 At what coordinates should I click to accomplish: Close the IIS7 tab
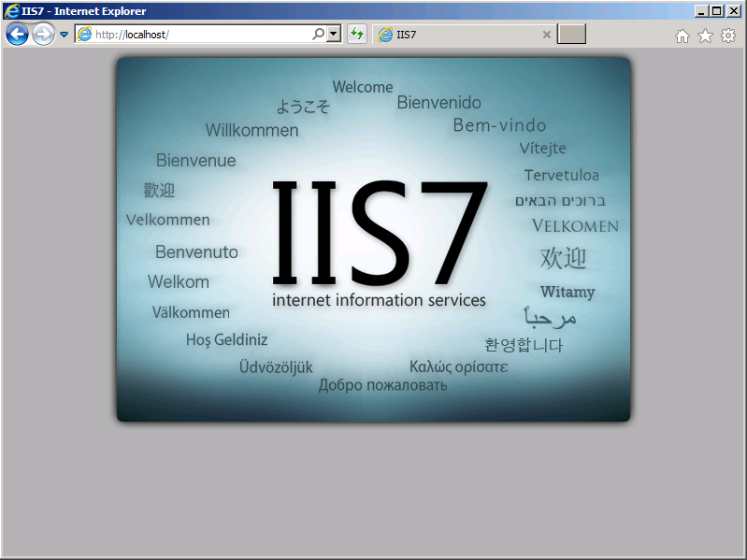(x=546, y=35)
